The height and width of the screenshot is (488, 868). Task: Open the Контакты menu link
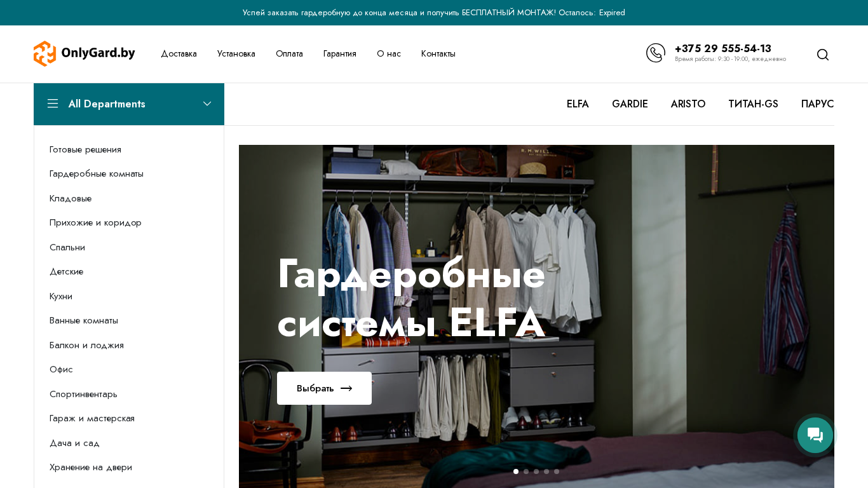click(x=438, y=53)
